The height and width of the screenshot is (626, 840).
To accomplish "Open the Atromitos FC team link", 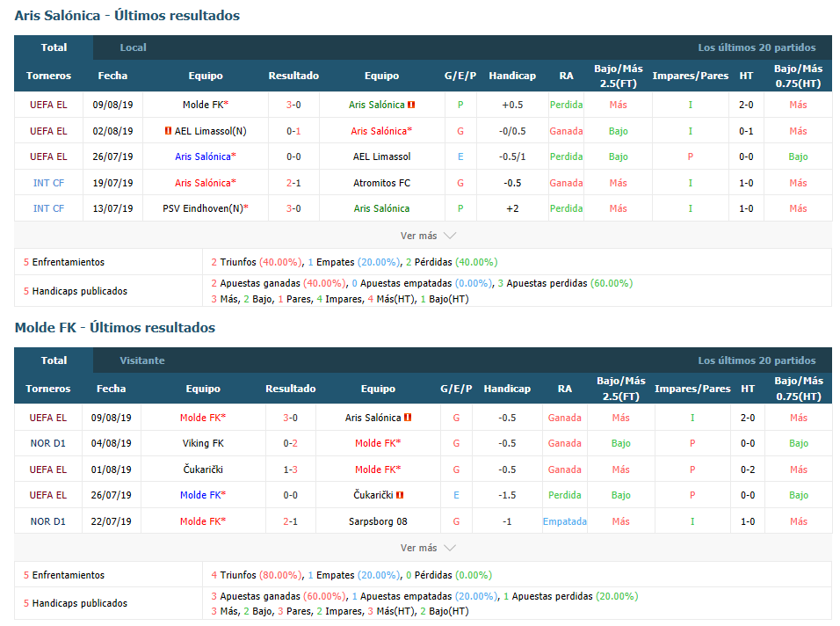I will [x=382, y=183].
